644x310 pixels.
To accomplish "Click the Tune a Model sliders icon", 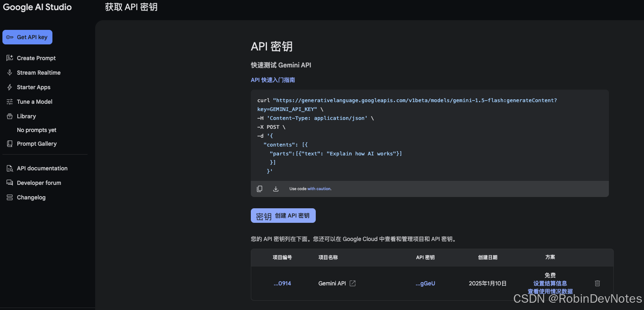I will pyautogui.click(x=10, y=102).
